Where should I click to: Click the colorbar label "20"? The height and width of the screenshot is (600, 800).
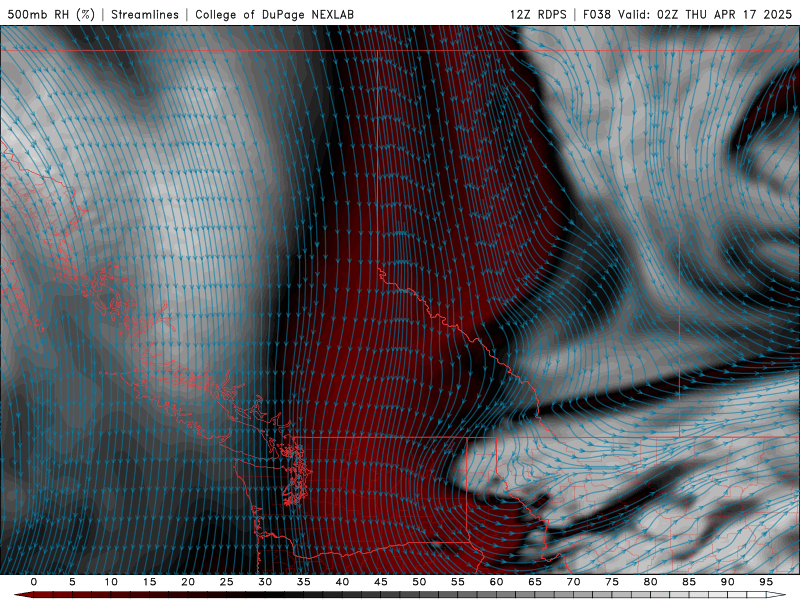tap(188, 582)
